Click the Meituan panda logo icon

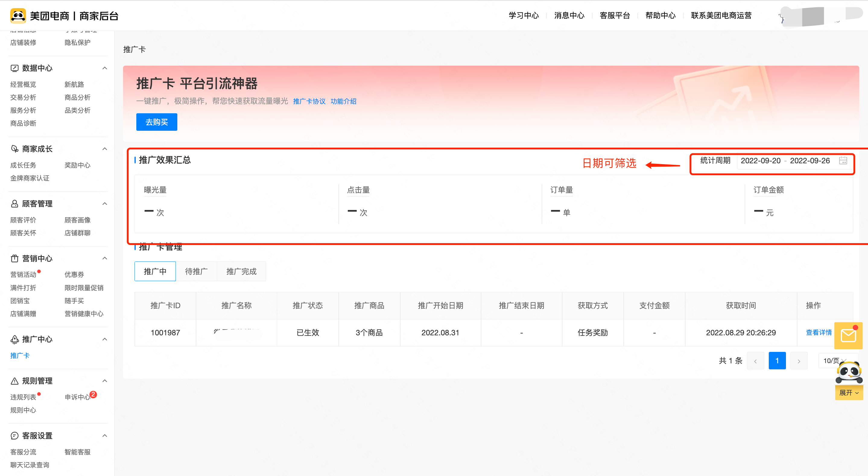(18, 15)
